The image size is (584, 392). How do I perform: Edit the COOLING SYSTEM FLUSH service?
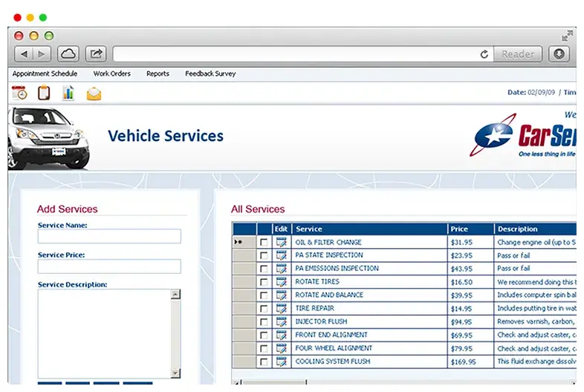(282, 362)
